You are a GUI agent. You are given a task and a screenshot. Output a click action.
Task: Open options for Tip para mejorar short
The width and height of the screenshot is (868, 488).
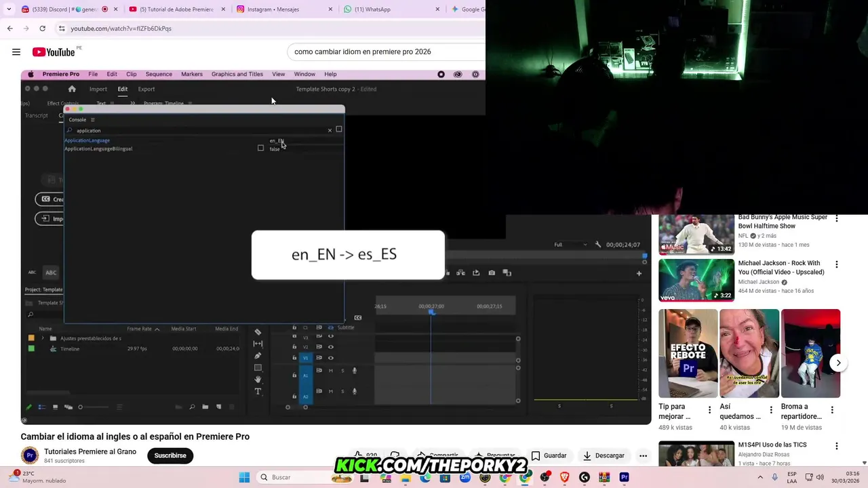[x=709, y=409]
